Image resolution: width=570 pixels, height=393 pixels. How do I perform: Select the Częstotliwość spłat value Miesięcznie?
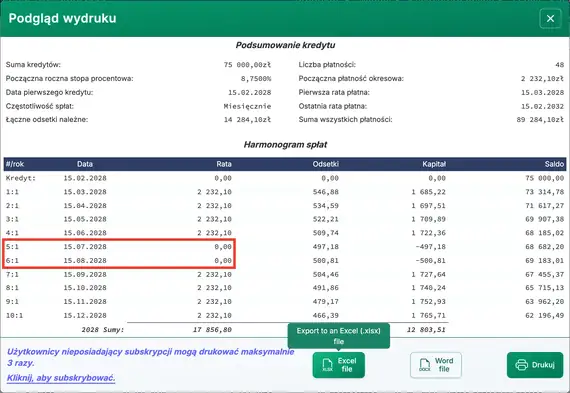tap(247, 106)
